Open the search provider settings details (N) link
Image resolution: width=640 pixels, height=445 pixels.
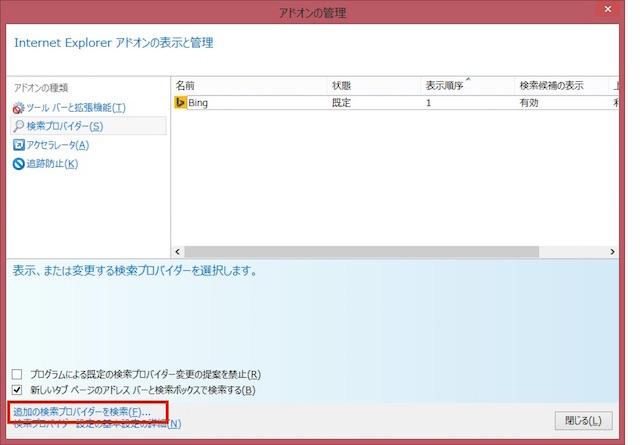[x=97, y=424]
